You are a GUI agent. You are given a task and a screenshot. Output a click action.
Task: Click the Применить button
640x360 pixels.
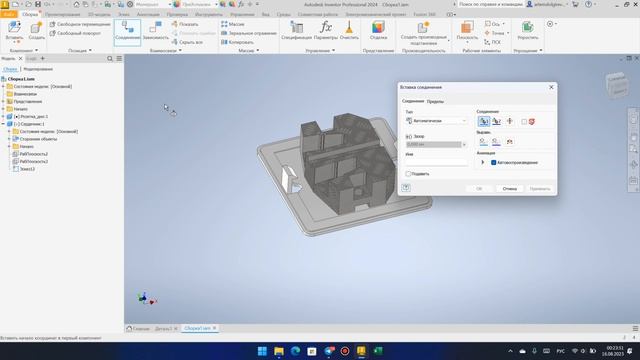tap(540, 189)
